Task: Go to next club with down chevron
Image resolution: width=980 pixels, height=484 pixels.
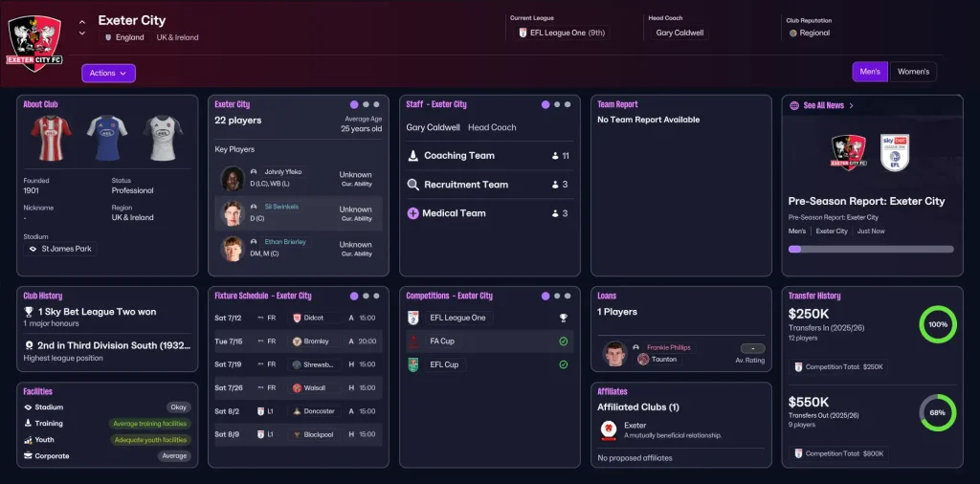Action: coord(82,33)
